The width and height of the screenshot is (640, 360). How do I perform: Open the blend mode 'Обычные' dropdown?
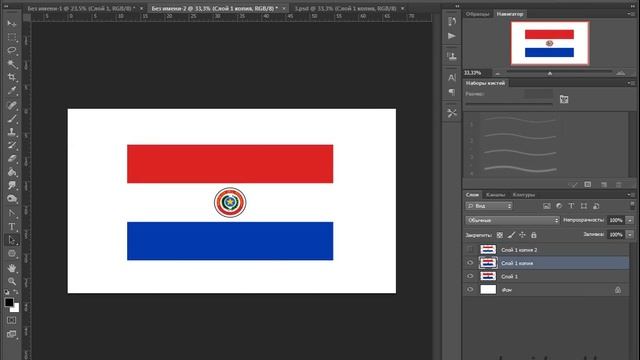pyautogui.click(x=512, y=220)
